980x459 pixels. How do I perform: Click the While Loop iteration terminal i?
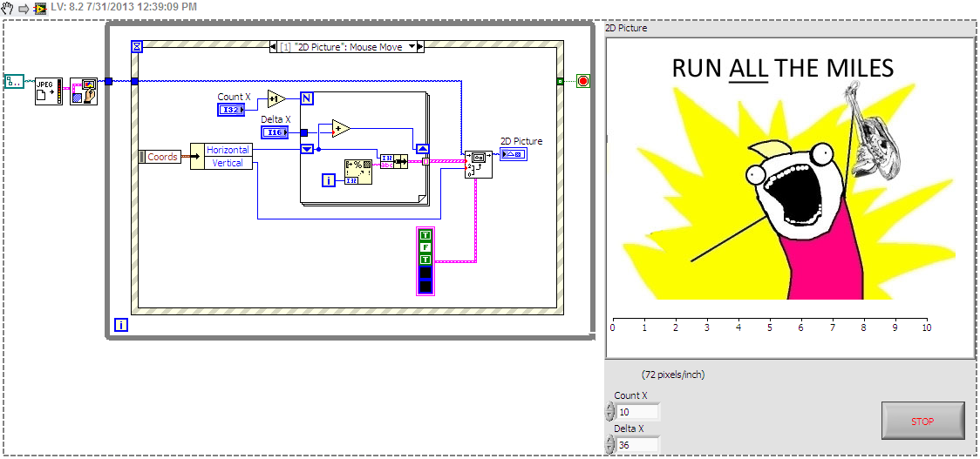coord(121,324)
